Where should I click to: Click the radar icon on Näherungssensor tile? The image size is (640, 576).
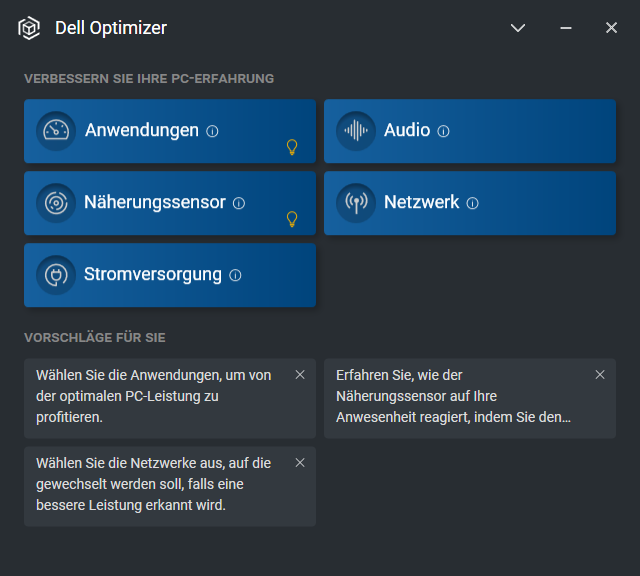(56, 203)
